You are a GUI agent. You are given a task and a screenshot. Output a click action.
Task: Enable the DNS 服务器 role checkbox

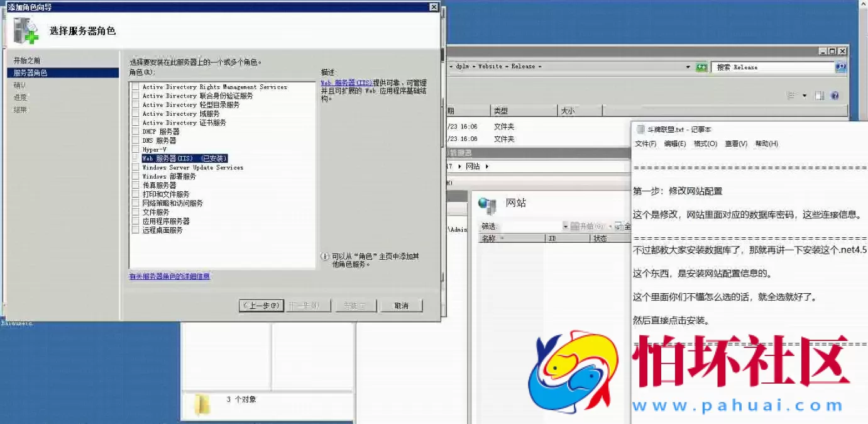pos(135,141)
